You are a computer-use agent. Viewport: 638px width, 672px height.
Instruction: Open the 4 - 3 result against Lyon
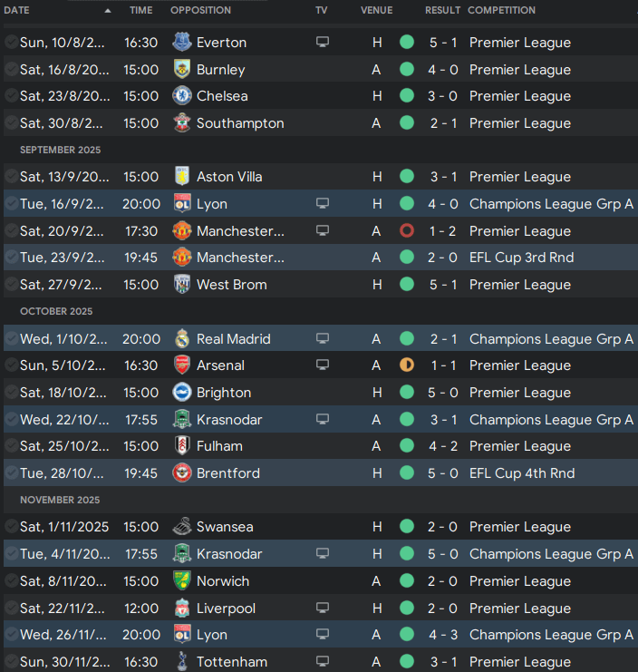443,635
